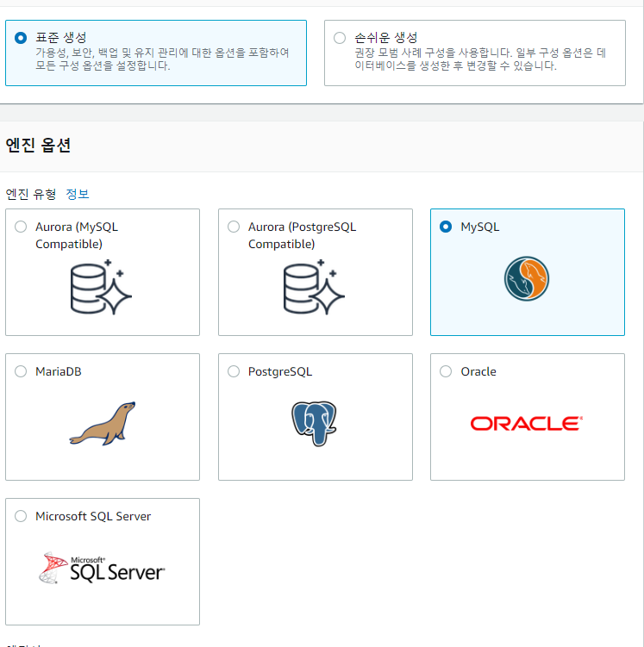Click the 엔진 옵션 section heading

coord(38,146)
